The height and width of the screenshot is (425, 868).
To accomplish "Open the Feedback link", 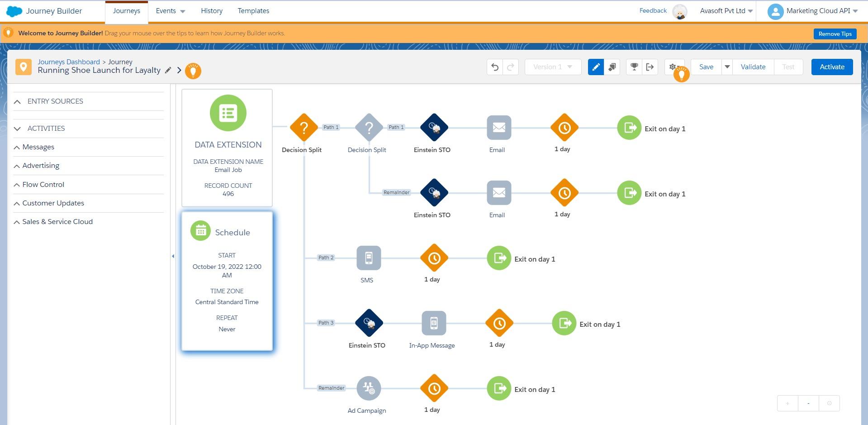I will 653,10.
